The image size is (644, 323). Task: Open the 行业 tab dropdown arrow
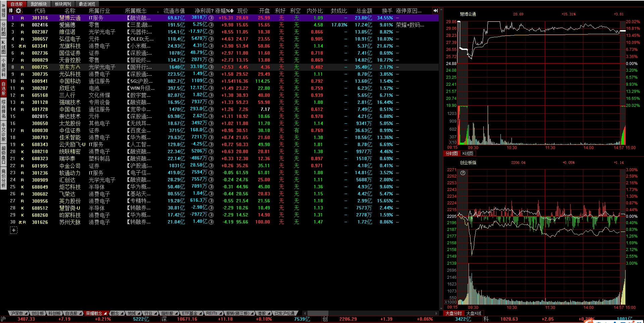pyautogui.click(x=156, y=313)
